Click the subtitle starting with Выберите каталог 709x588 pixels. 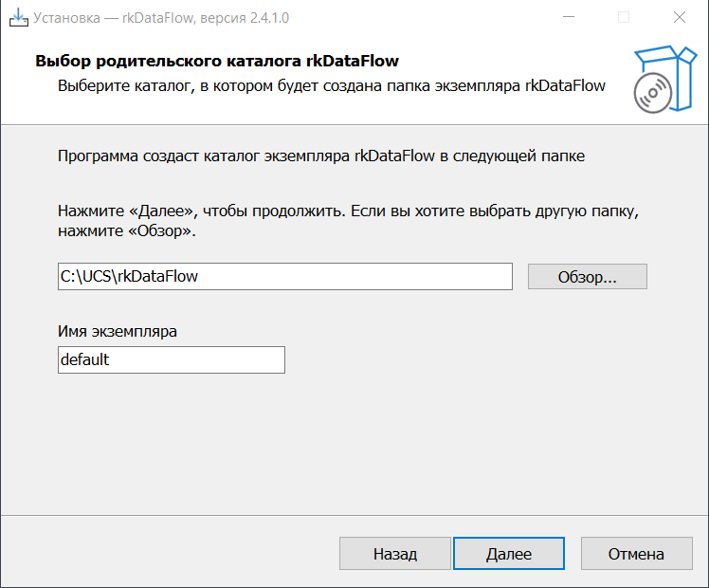click(x=331, y=86)
